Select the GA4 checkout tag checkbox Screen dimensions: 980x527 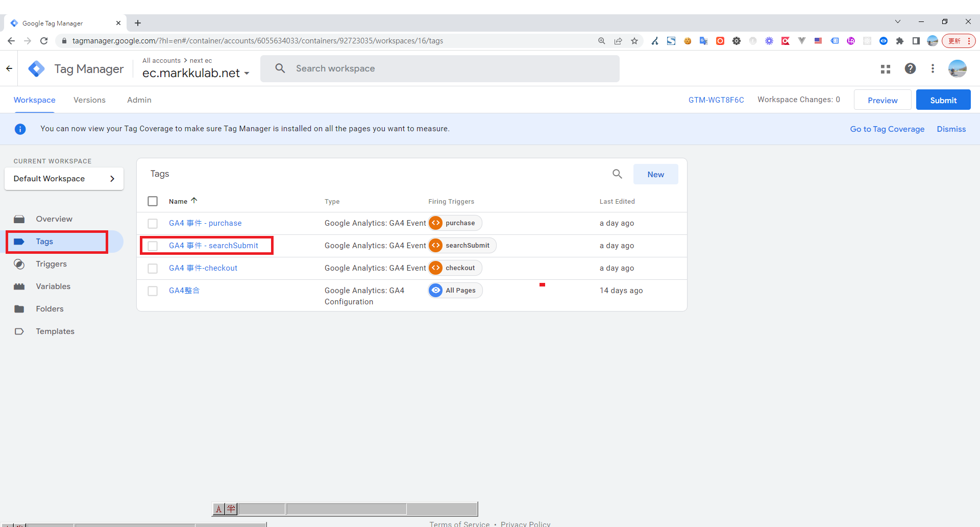[153, 269]
